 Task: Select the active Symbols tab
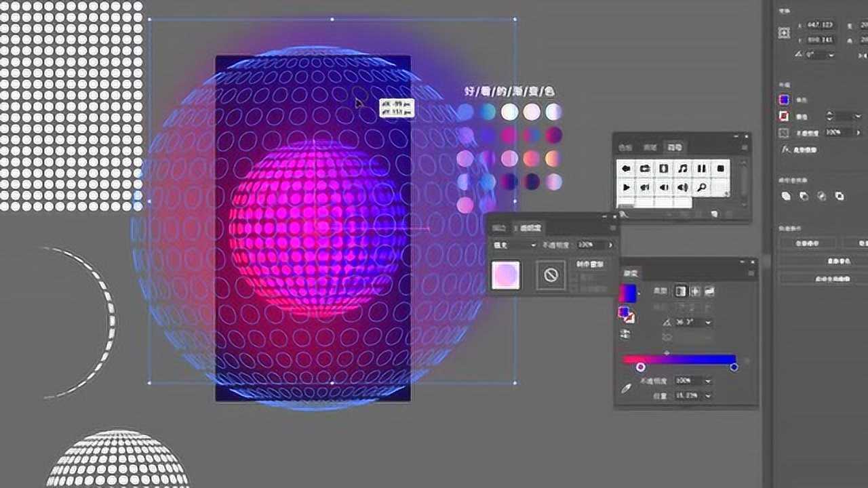tap(675, 147)
